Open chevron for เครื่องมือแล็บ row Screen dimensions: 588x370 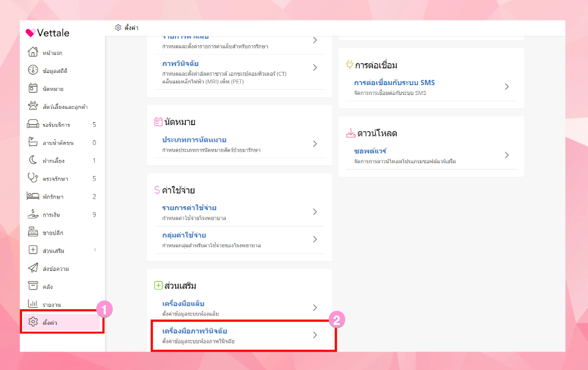[x=315, y=307]
